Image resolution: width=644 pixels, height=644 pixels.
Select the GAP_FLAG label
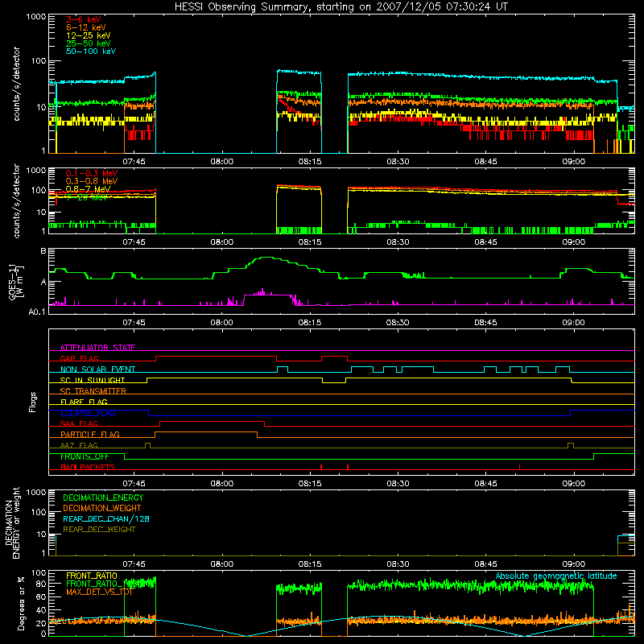(x=80, y=358)
